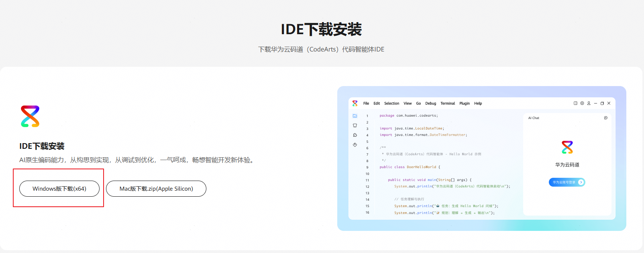Click the import java.time.format.DateTimeFormatter line

(424, 135)
